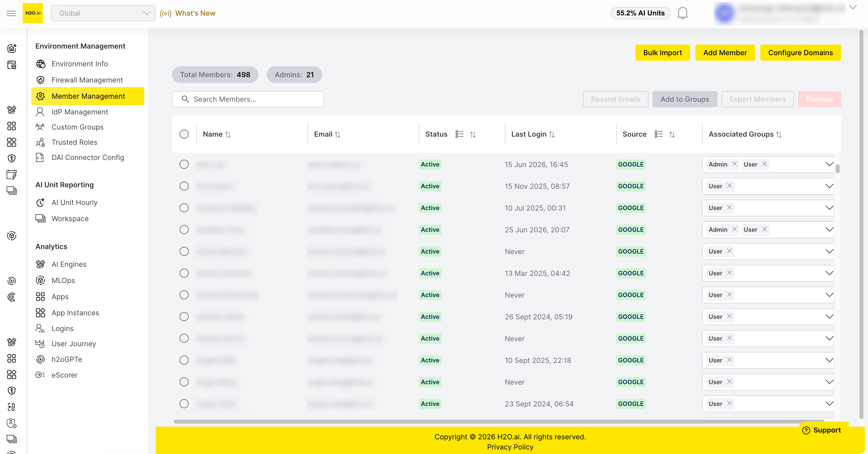Expand groups dropdown for 23 Sept 2024 row
The image size is (868, 454).
point(829,403)
